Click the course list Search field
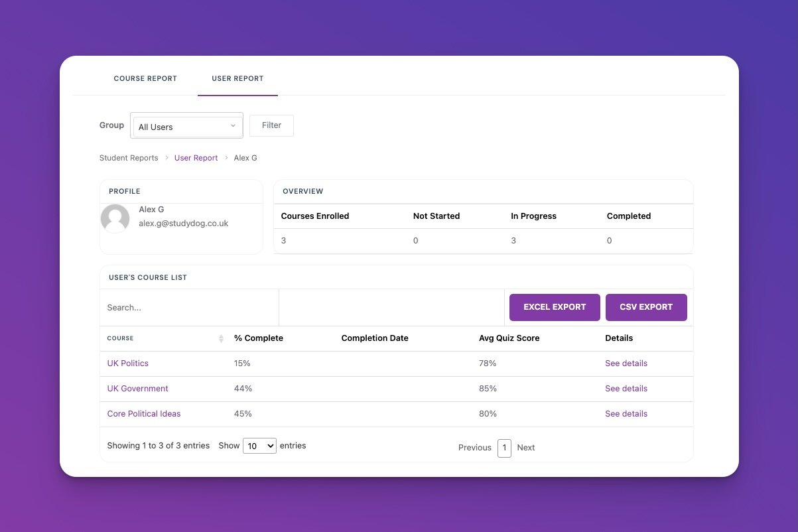This screenshot has width=798, height=532. pos(189,308)
